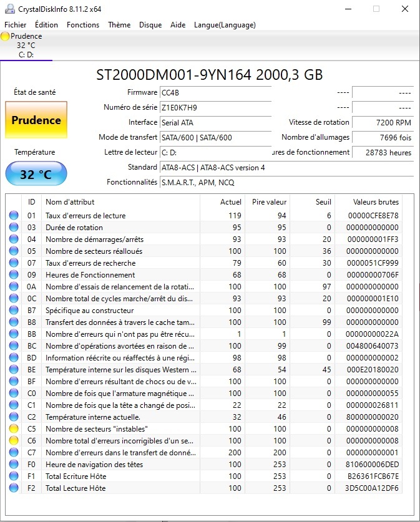Click the yellow warning icon for attribute C6
This screenshot has width=420, height=522.
click(14, 441)
